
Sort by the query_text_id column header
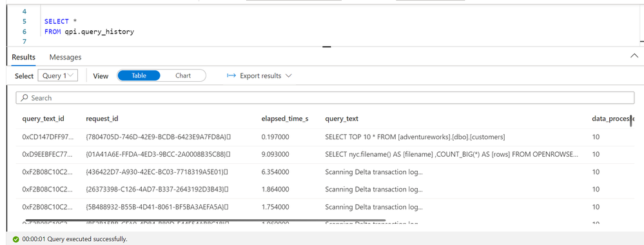[x=43, y=119]
